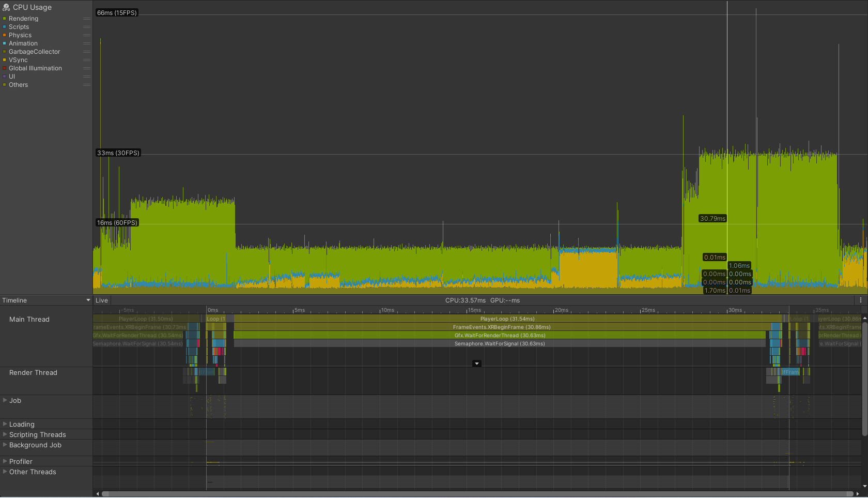Expand the Profiler thread group
Viewport: 868px width, 498px height.
5,461
